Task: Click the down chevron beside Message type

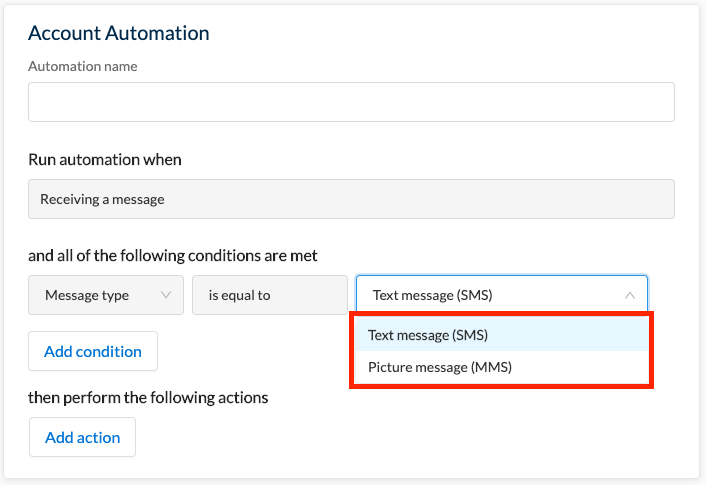Action: click(166, 295)
